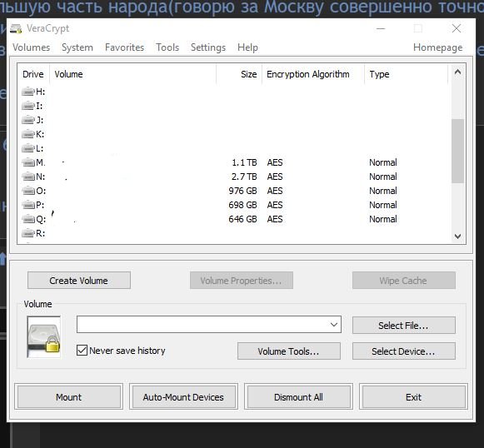484x448 pixels.
Task: Click Normal in the Q: row
Action: 383,219
